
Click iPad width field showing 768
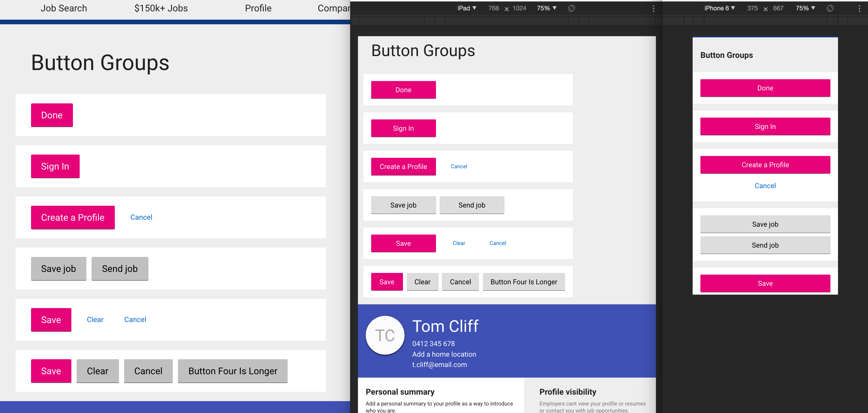(493, 9)
